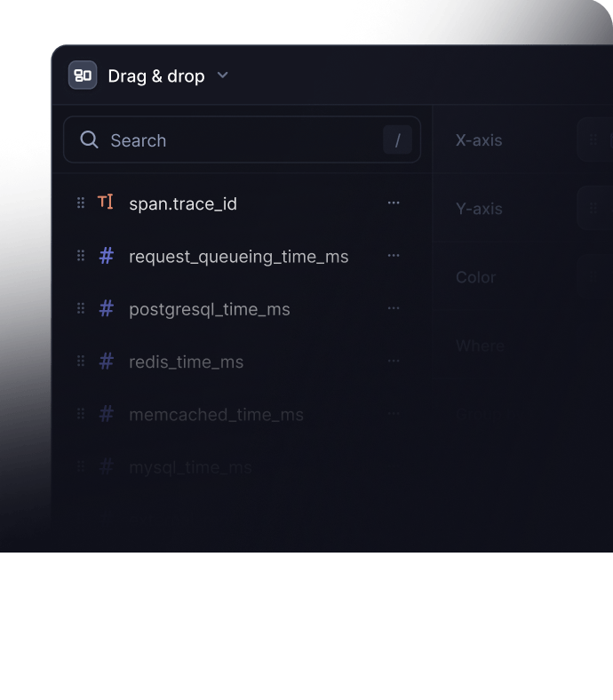Click the Y-axis slot drag handle

[593, 208]
